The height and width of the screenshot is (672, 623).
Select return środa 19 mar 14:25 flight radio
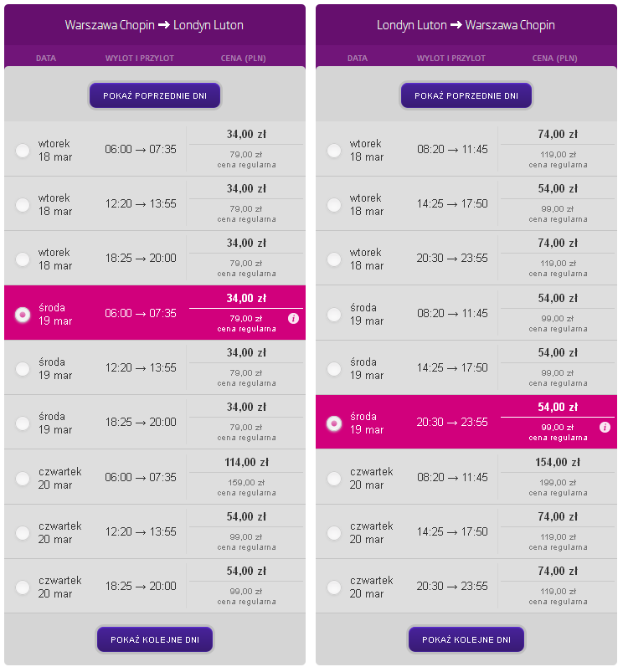(x=334, y=369)
